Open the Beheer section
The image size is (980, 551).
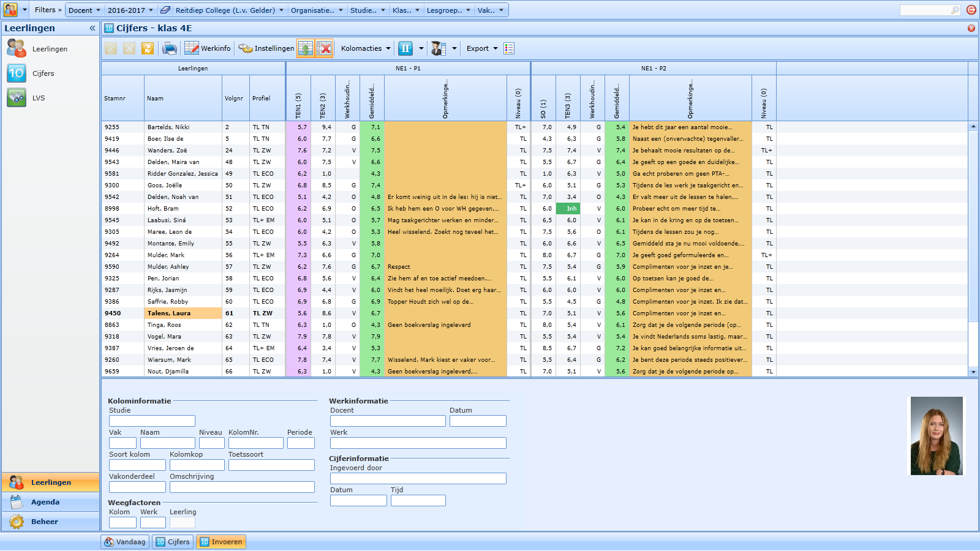44,522
